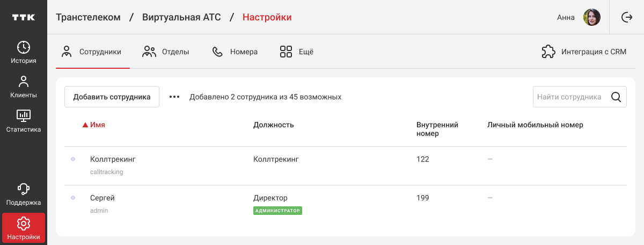The image size is (644, 245).
Task: Expand the Ещё menu
Action: pos(296,52)
